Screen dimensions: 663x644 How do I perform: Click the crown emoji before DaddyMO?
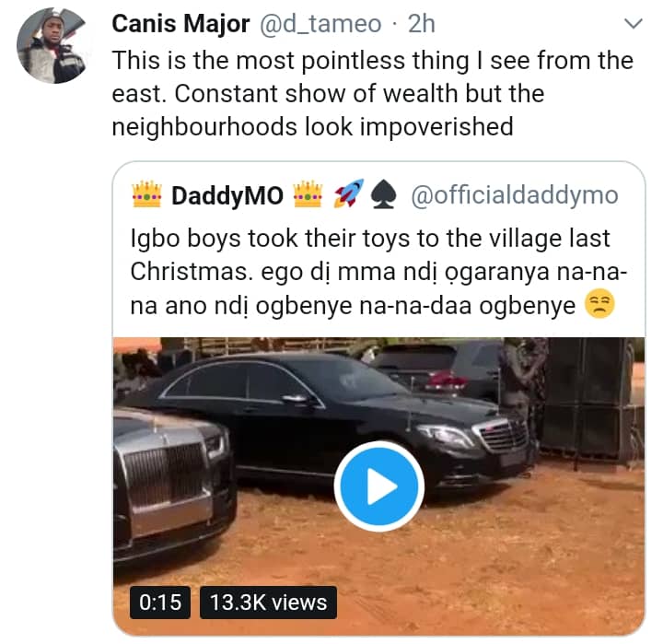[x=147, y=195]
